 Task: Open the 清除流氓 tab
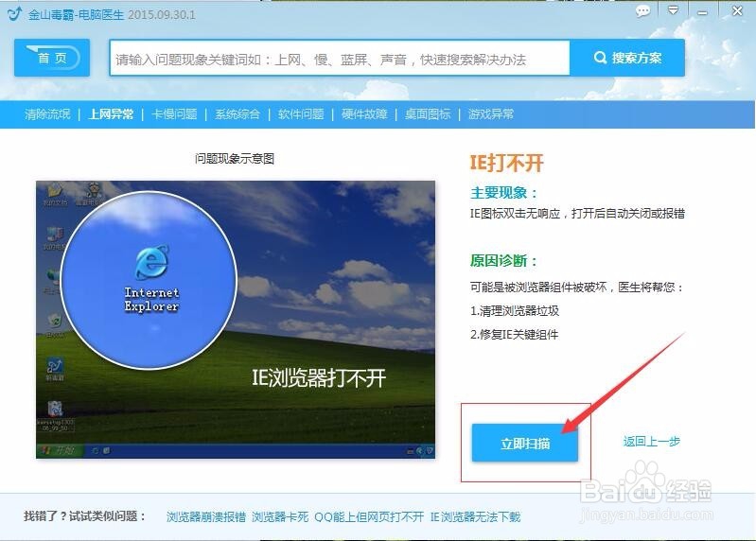tap(47, 114)
